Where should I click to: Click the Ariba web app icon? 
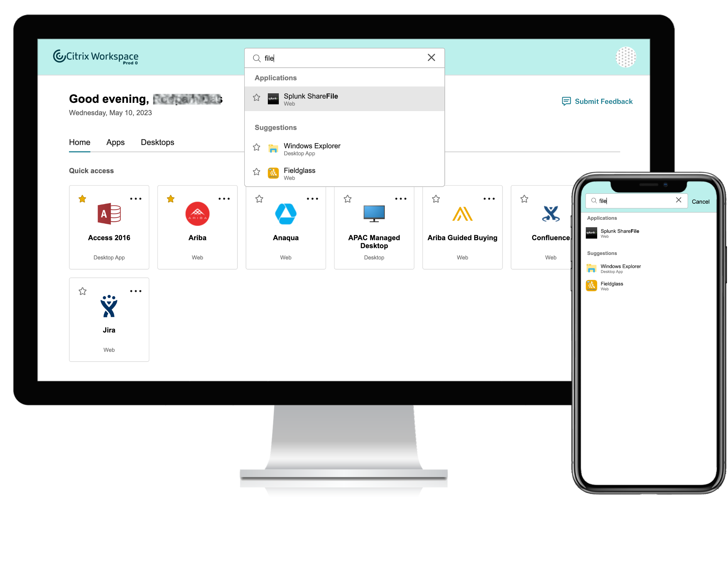(x=197, y=214)
